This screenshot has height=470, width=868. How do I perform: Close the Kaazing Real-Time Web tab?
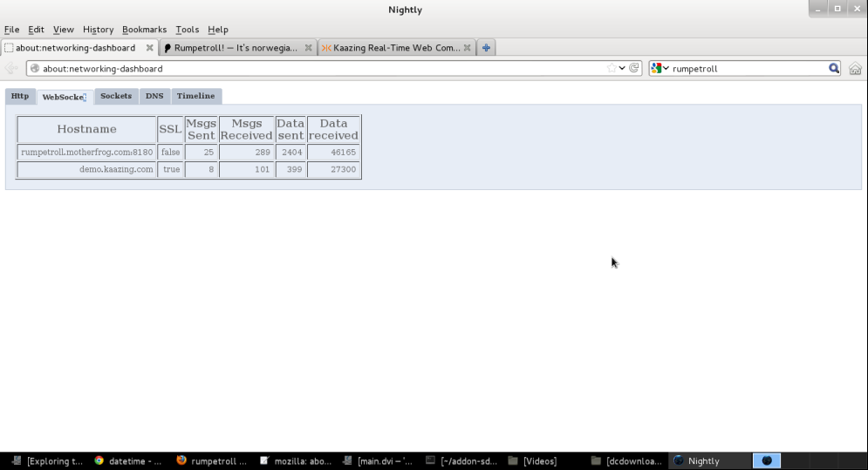tap(468, 48)
